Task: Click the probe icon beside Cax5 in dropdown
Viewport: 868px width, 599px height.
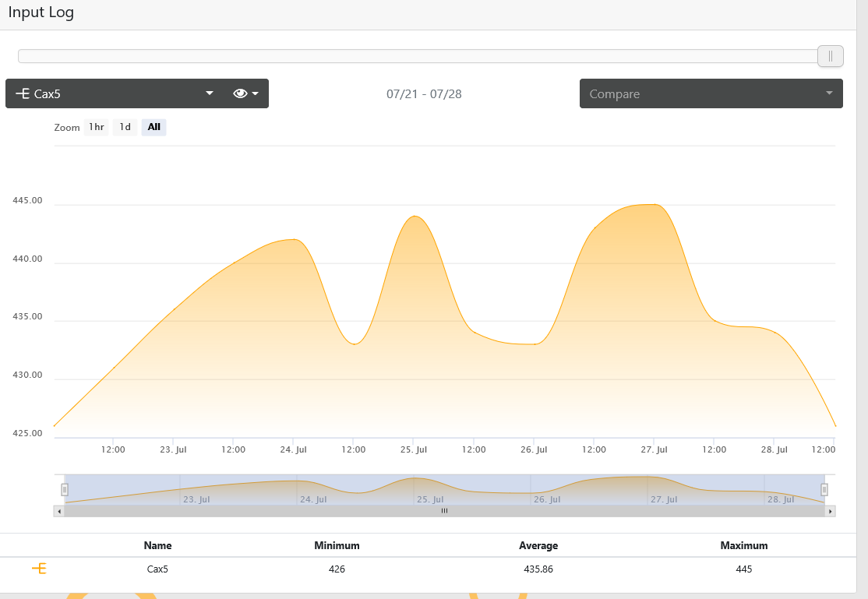Action: click(23, 93)
